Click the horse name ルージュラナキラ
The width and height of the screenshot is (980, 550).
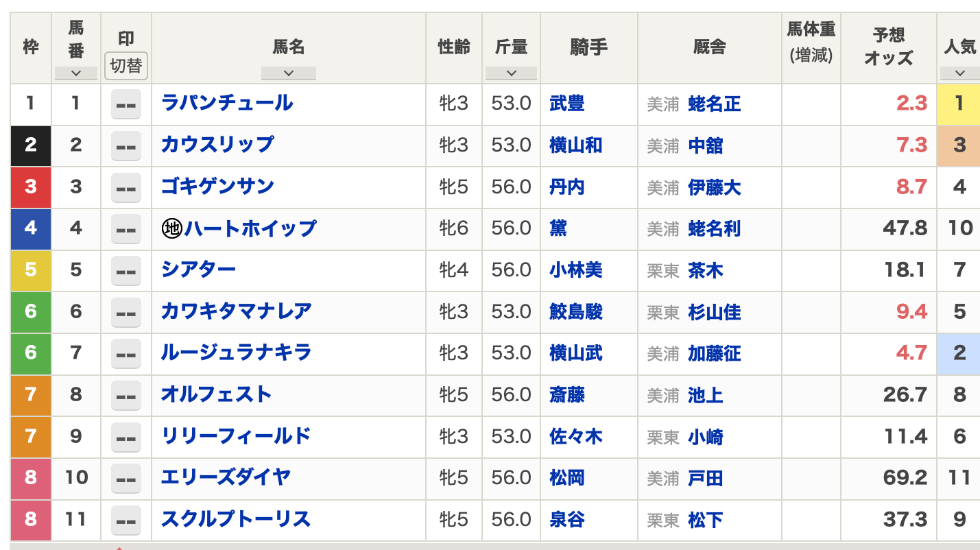click(236, 352)
